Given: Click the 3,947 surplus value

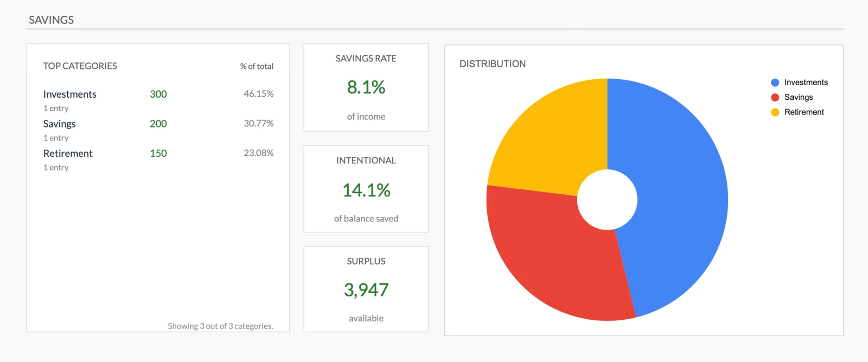Looking at the screenshot, I should click(366, 290).
